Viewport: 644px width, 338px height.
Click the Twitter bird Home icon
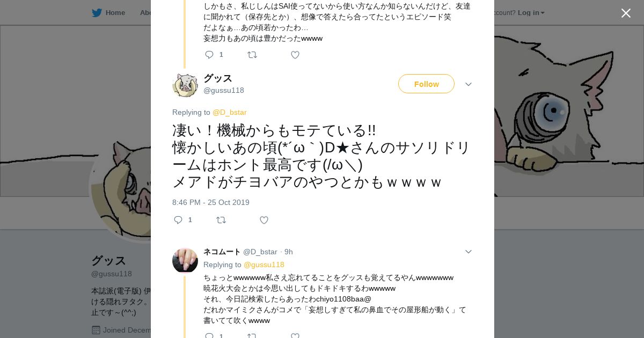tap(97, 12)
